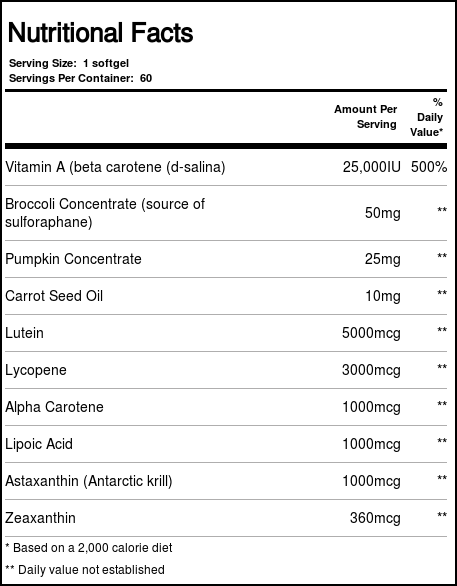Screen dimensions: 457x586
Task: Click the Carrot Seed Oil row label
Action: 54,296
